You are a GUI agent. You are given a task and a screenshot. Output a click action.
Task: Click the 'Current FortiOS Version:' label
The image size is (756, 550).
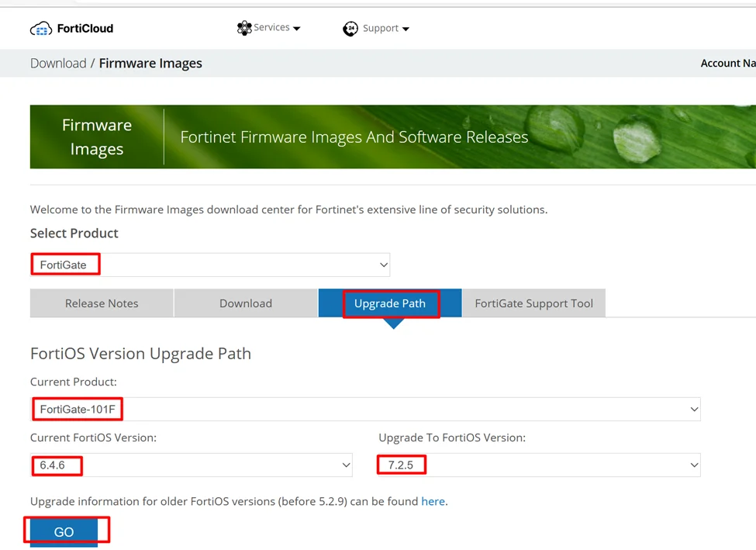(x=94, y=438)
